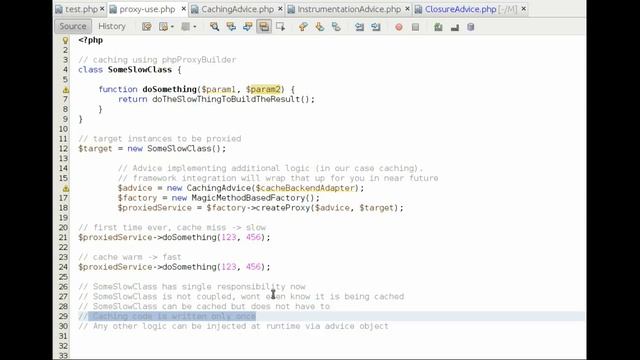This screenshot has height=360, width=640.
Task: Jump to Next Bookmark icon
Action: pyautogui.click(x=320, y=27)
